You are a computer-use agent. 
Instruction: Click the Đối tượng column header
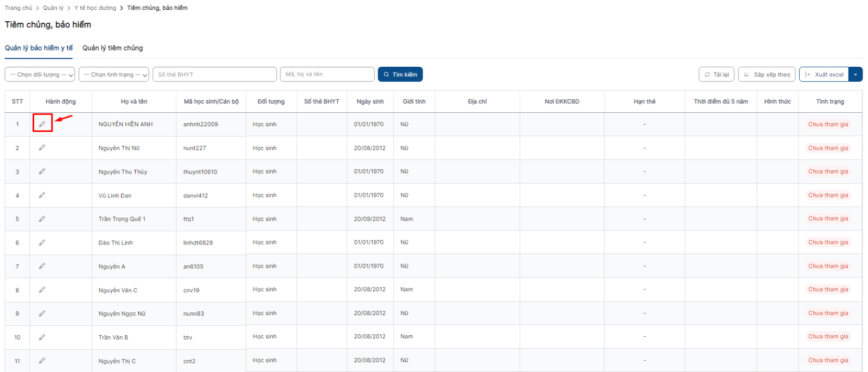click(271, 101)
